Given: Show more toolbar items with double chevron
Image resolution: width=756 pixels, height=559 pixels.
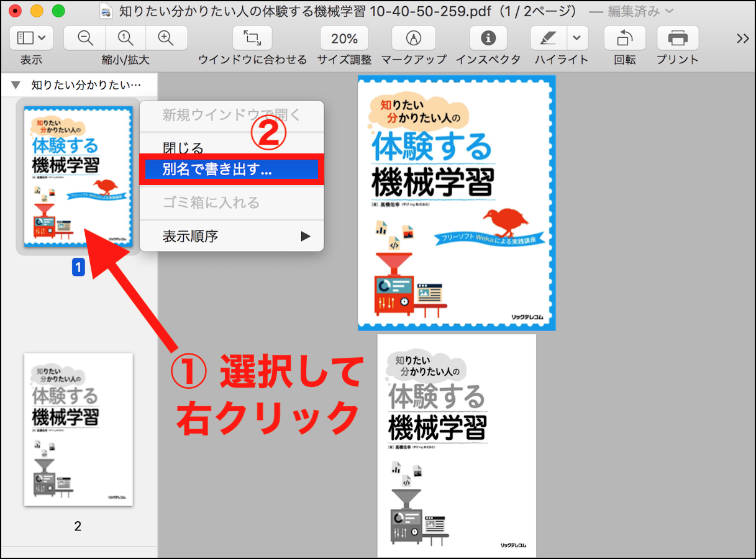Looking at the screenshot, I should click(x=742, y=39).
